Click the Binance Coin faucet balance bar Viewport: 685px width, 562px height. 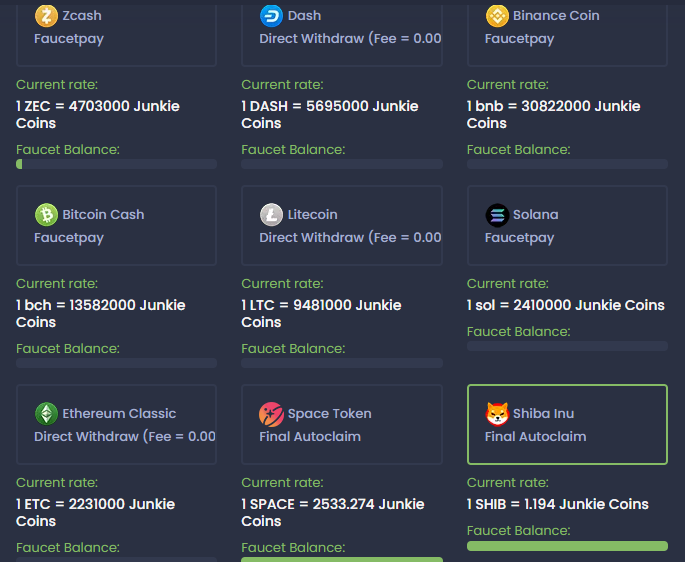pos(567,164)
